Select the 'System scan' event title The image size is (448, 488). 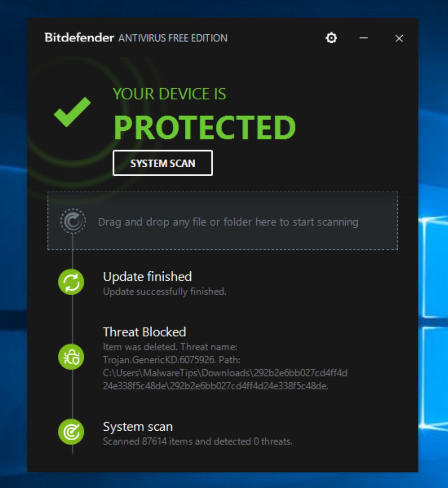tap(138, 426)
